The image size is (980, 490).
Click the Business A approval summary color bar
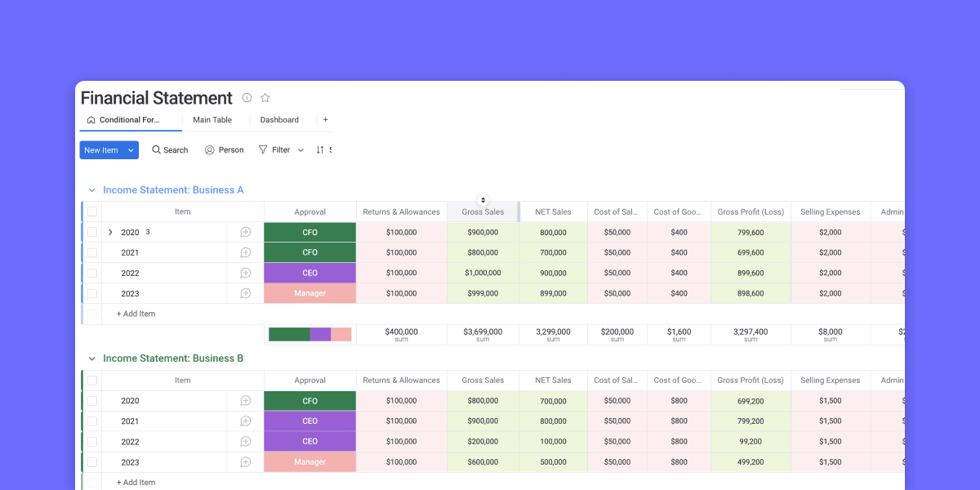click(310, 334)
